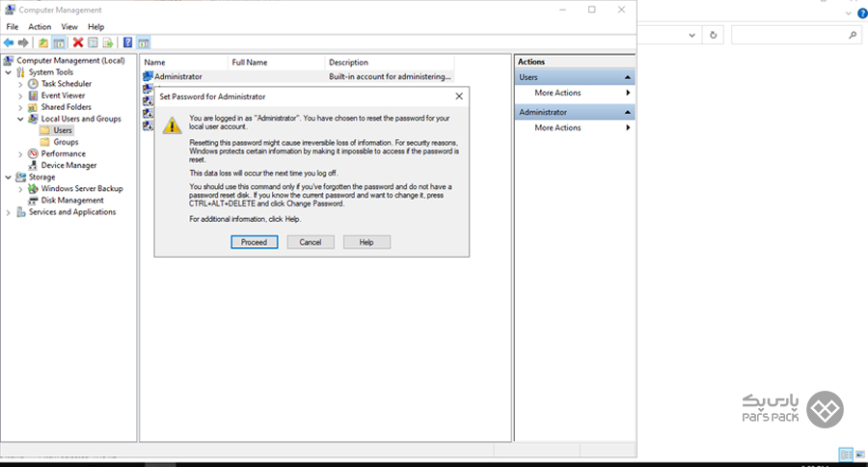Select the System Tools wrench icon
Screen dimensions: 868x467
[21, 72]
